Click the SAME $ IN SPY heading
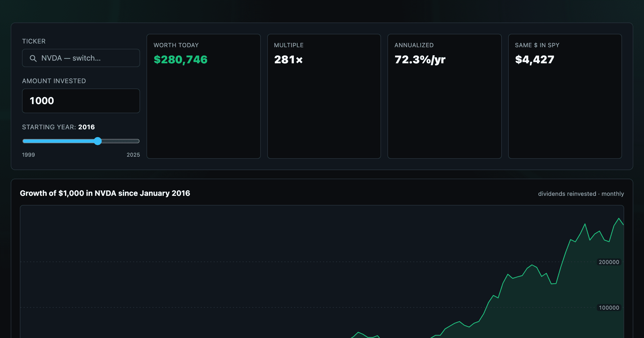 tap(537, 45)
